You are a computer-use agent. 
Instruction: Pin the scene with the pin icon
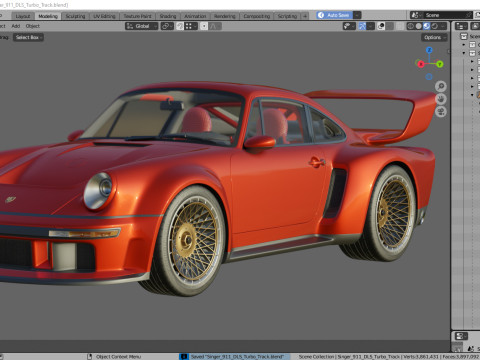469,15
